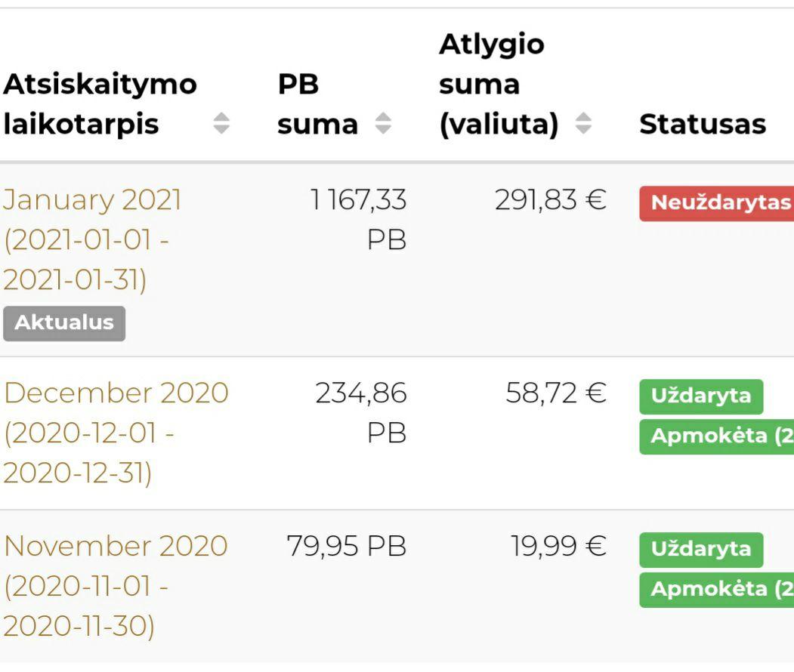This screenshot has width=794, height=672.
Task: Select the 79,95 PB amount cell
Action: [x=346, y=546]
